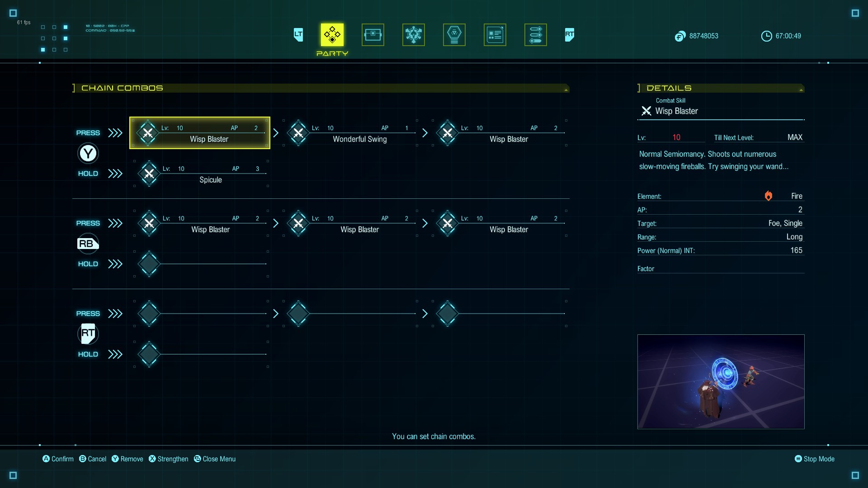Open the treasure chest inventory tab
The height and width of the screenshot is (488, 868).
tap(373, 35)
